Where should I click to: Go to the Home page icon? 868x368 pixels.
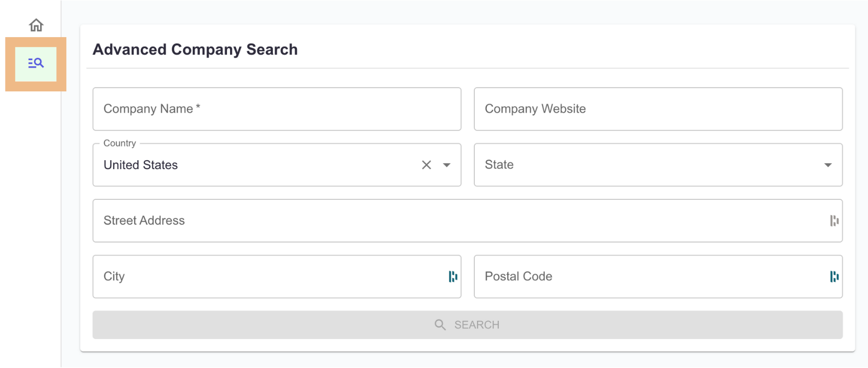(x=36, y=25)
